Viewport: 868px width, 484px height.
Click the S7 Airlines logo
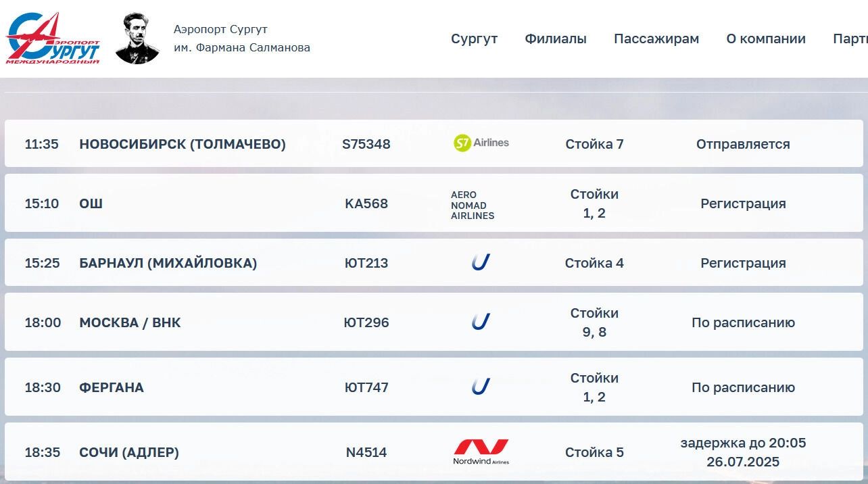click(x=481, y=143)
